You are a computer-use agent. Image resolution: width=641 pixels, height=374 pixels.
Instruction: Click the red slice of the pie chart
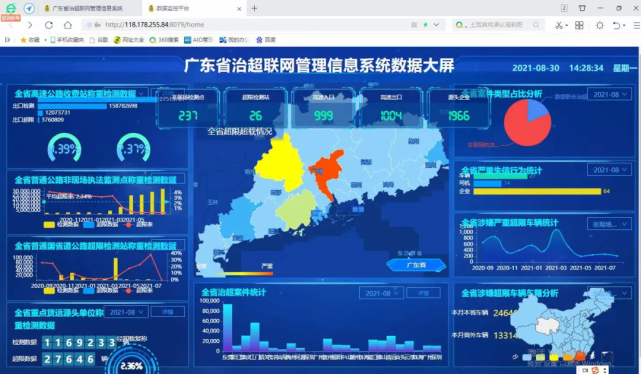524,129
